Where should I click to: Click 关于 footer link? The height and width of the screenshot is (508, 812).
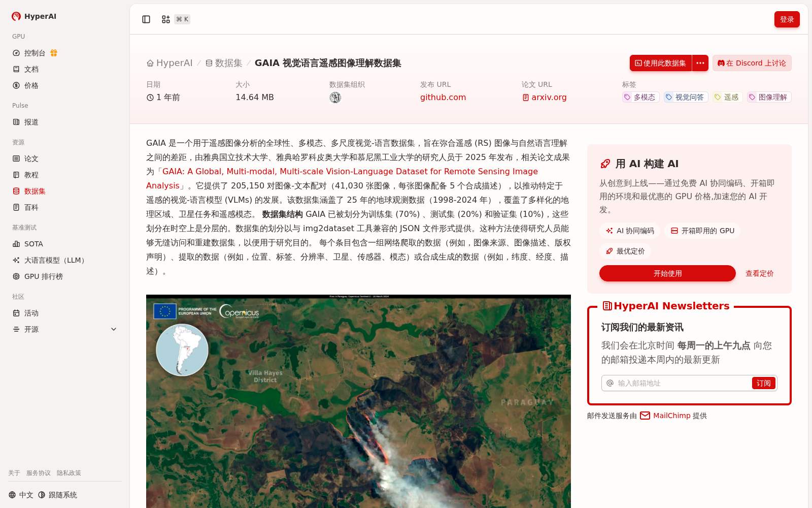pos(14,473)
